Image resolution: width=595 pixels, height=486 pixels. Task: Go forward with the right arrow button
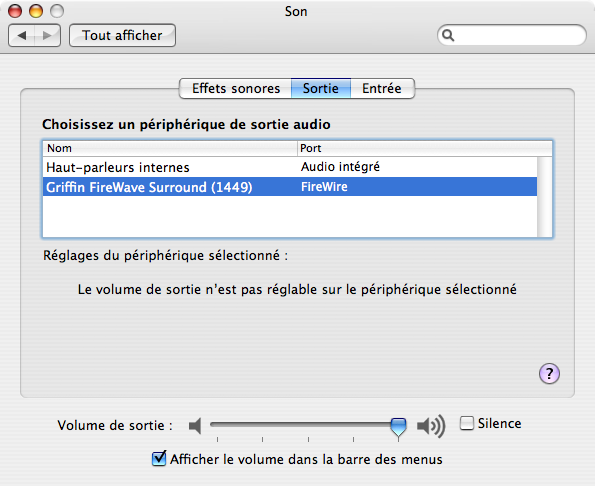[x=47, y=36]
